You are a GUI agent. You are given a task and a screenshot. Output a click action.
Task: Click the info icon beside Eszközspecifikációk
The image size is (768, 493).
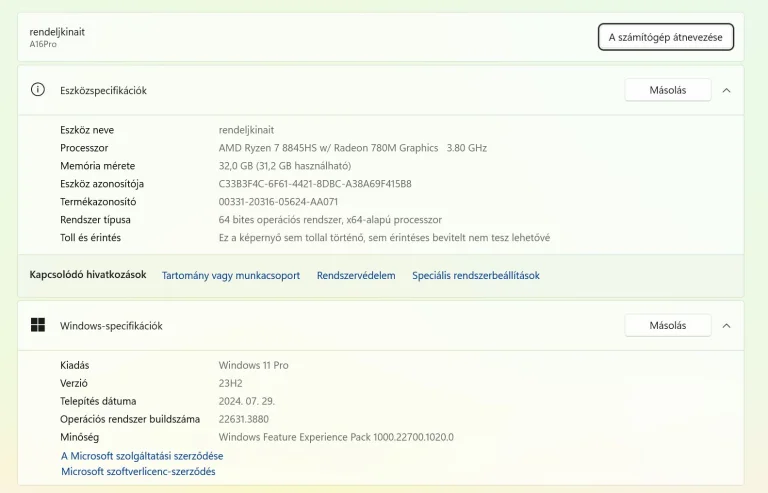38,90
